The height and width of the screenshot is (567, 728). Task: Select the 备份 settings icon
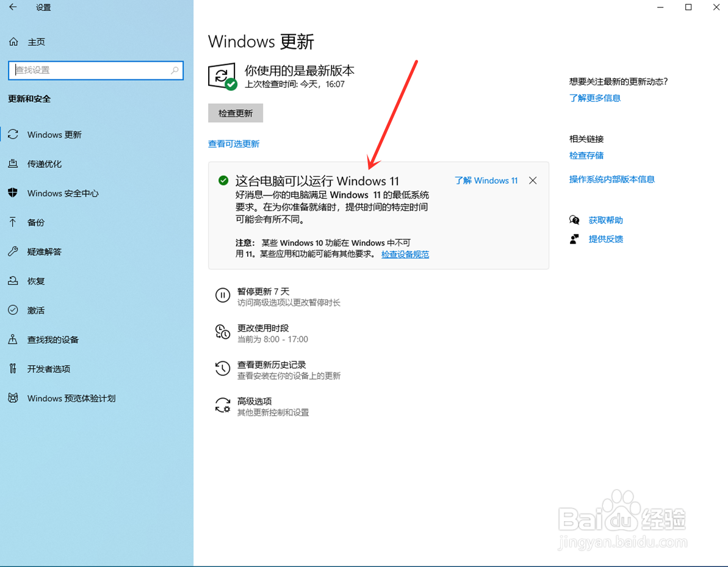click(x=35, y=222)
